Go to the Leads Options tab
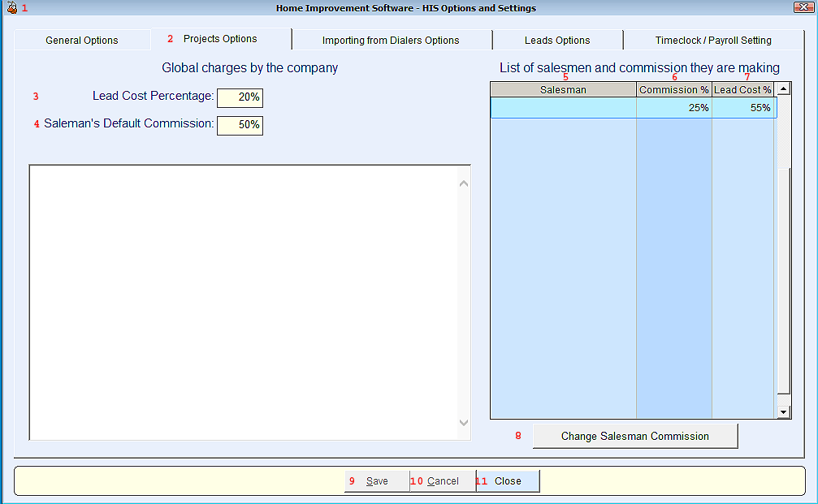818x504 pixels. click(x=557, y=40)
